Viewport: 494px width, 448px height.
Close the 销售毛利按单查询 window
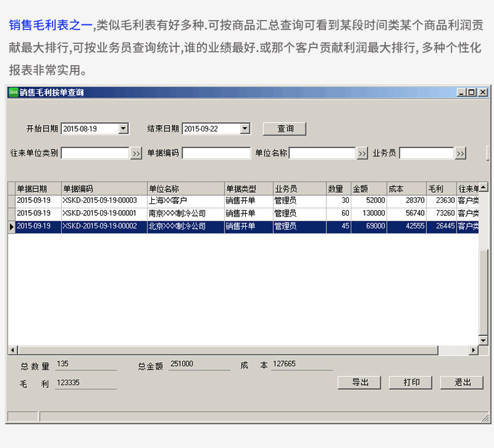coord(483,93)
